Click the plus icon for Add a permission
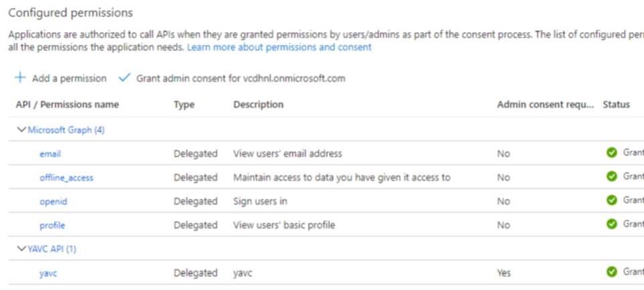This screenshot has height=290, width=644. click(20, 78)
